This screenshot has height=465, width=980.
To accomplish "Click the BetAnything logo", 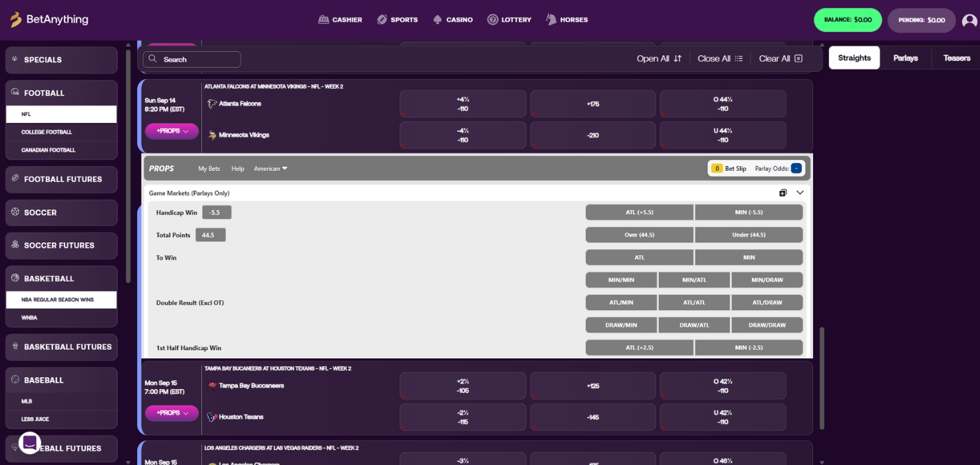I will point(49,20).
